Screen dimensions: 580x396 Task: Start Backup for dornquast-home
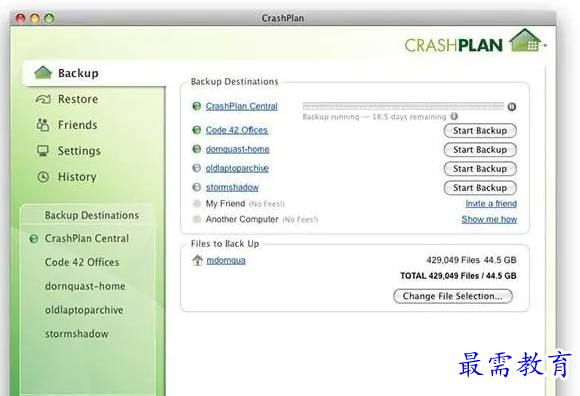(x=480, y=150)
